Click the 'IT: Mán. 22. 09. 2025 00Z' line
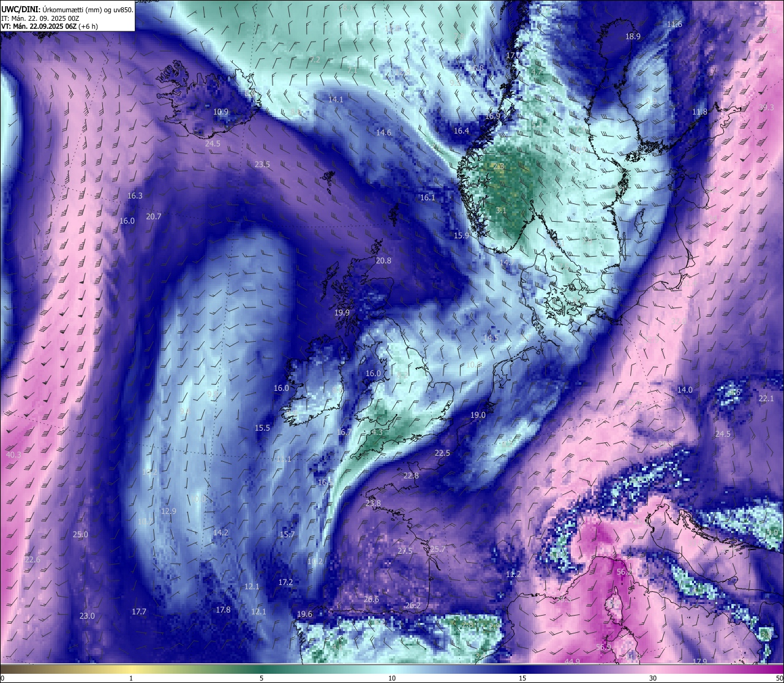Image resolution: width=784 pixels, height=683 pixels. (39, 18)
